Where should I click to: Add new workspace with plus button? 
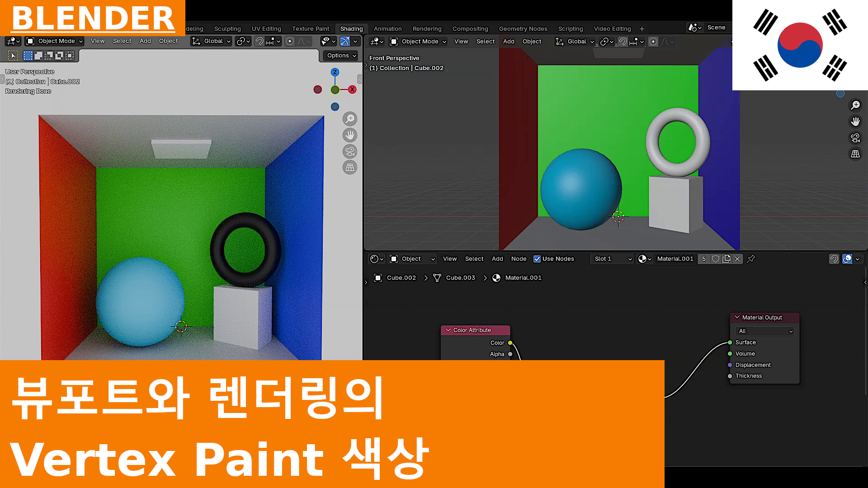click(x=642, y=29)
